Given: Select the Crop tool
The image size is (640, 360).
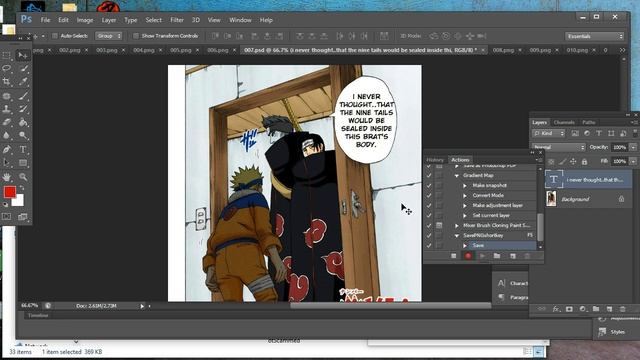Looking at the screenshot, I should pos(7,82).
